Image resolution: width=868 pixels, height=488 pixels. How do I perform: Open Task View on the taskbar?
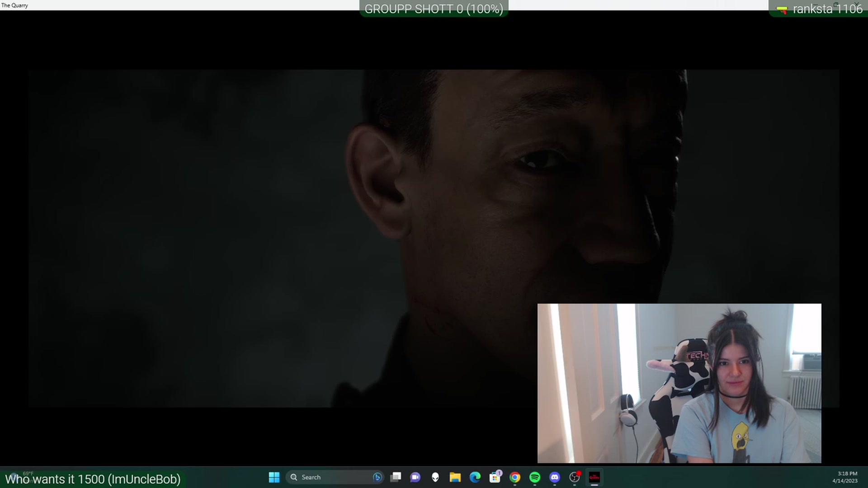[x=396, y=477]
